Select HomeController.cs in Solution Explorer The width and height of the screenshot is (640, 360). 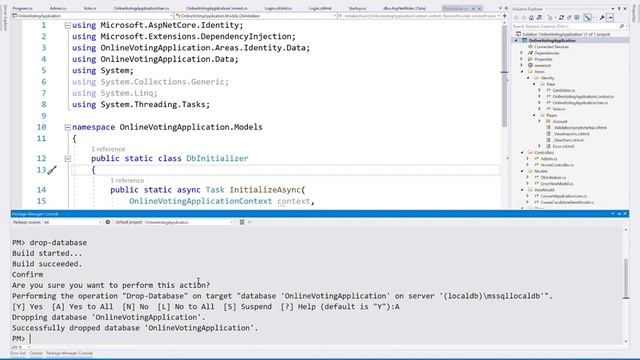coord(557,165)
